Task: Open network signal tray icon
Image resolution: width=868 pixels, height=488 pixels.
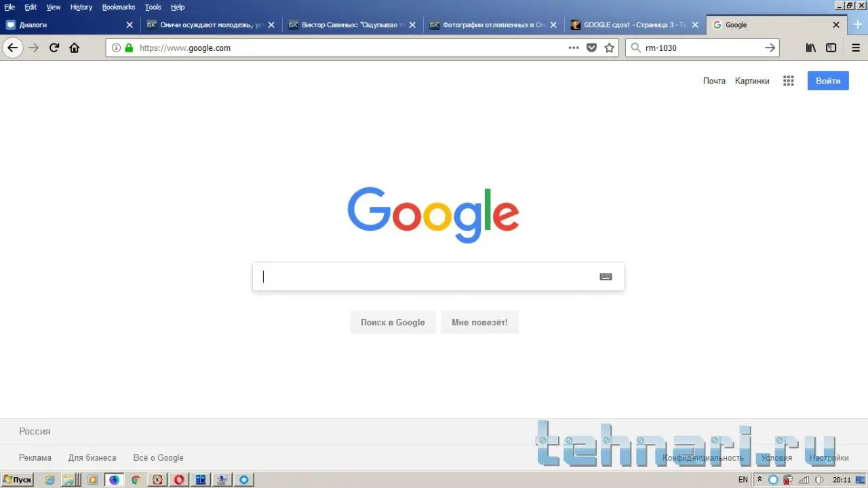Action: tap(804, 479)
